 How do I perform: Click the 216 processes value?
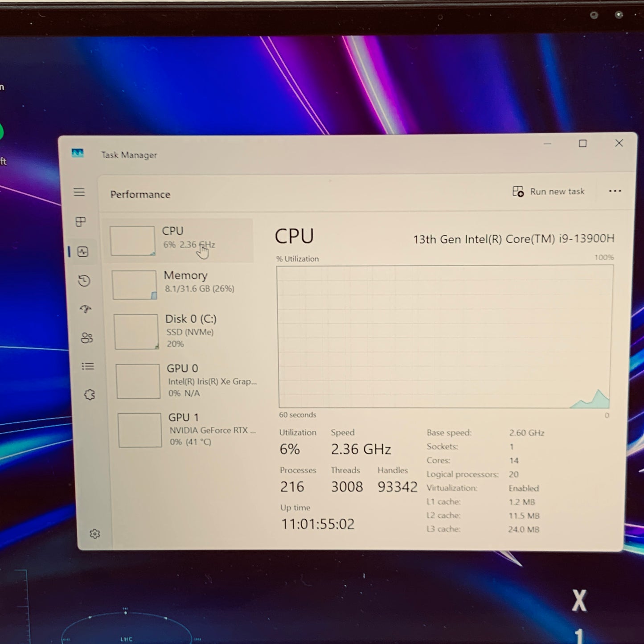coord(292,487)
